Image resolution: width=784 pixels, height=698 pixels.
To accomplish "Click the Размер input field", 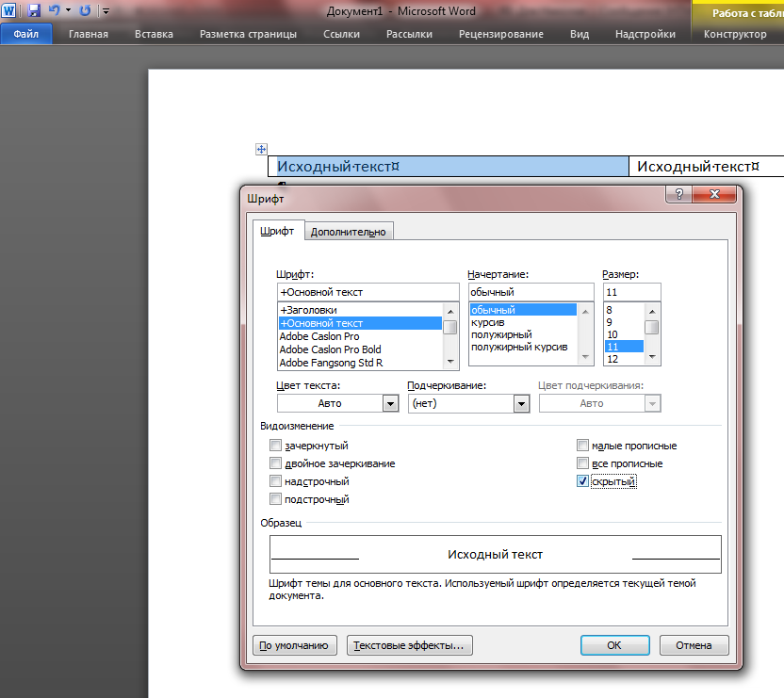I will pyautogui.click(x=631, y=292).
